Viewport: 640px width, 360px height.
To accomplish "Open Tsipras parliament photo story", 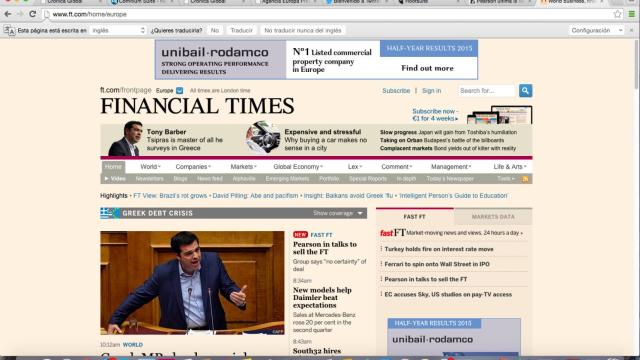I will click(192, 283).
